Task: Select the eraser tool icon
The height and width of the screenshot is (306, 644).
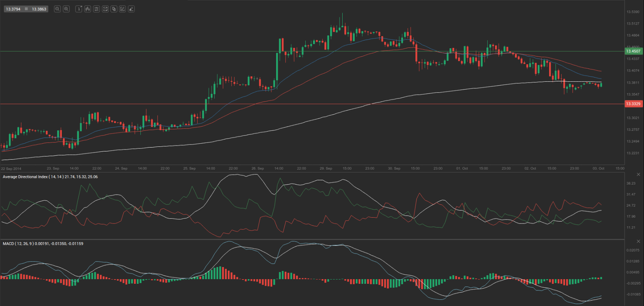Action: 131,9
